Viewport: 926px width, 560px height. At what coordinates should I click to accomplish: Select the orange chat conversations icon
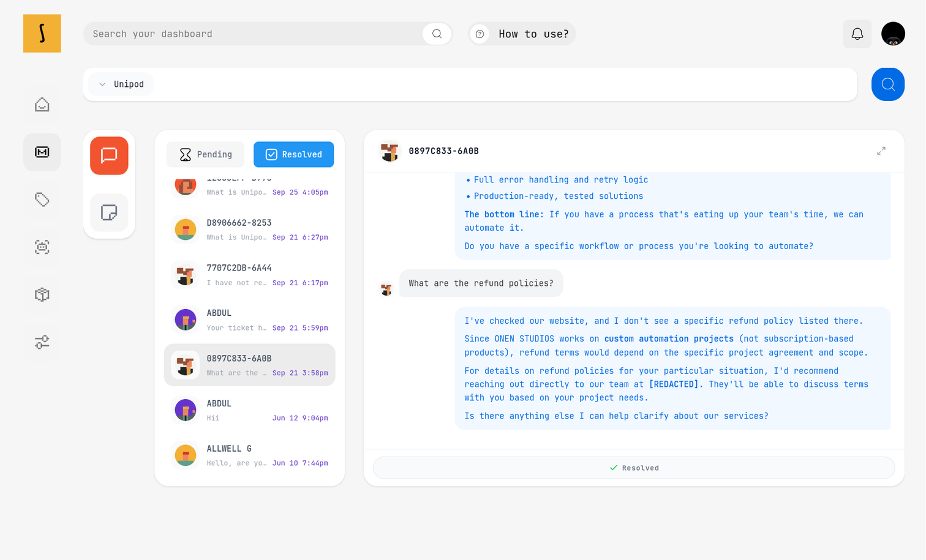109,155
